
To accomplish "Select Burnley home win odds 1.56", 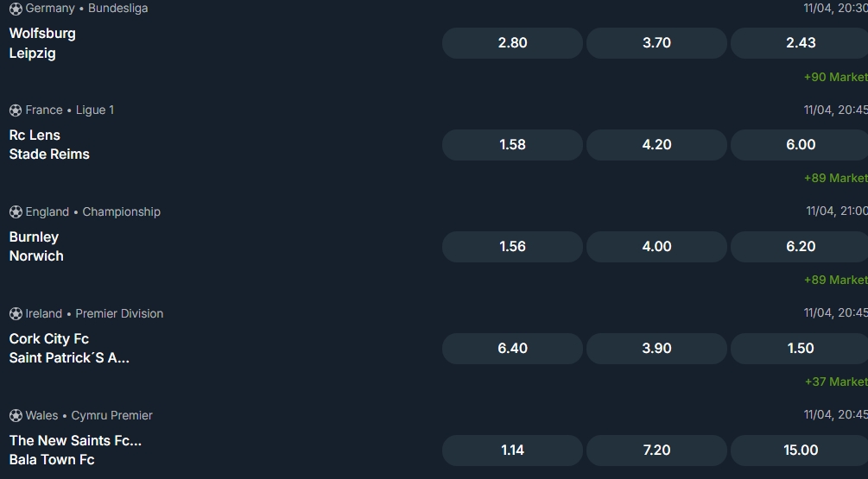I will 512,247.
